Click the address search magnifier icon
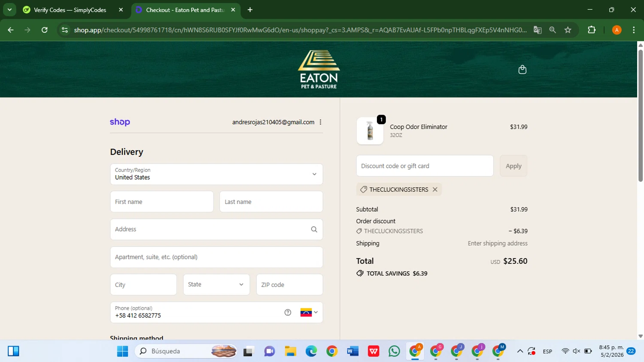 pos(314,229)
